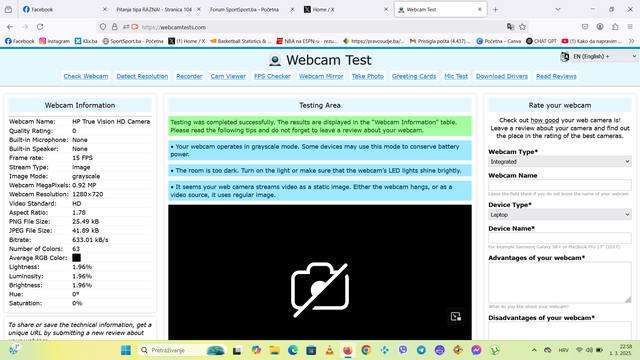Open the Mic Test link
The height and width of the screenshot is (360, 640).
(x=456, y=76)
